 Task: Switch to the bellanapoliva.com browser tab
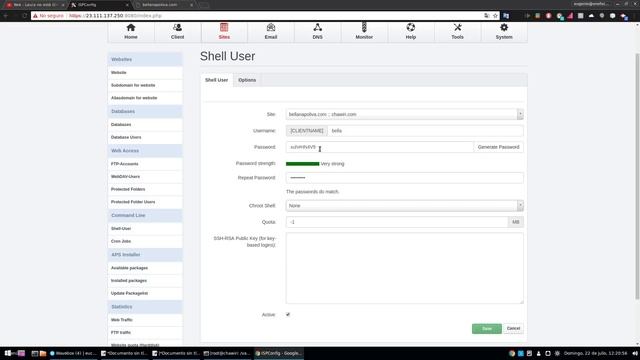pos(163,5)
